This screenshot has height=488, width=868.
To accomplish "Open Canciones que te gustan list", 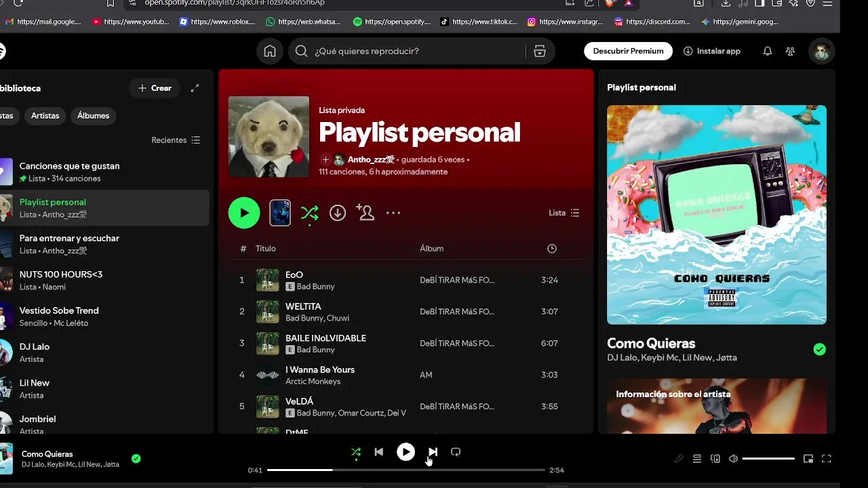I will pos(104,172).
